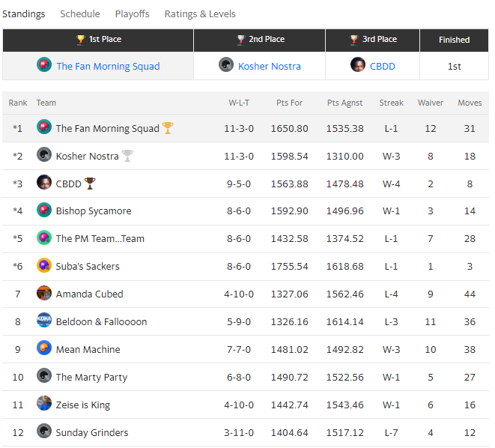Open the Ratings & Levels tab

click(x=199, y=13)
